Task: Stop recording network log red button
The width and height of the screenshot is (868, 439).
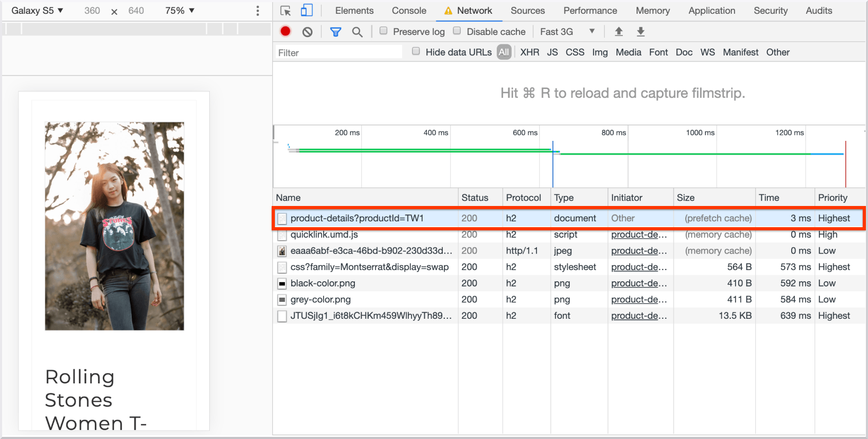Action: click(x=285, y=31)
